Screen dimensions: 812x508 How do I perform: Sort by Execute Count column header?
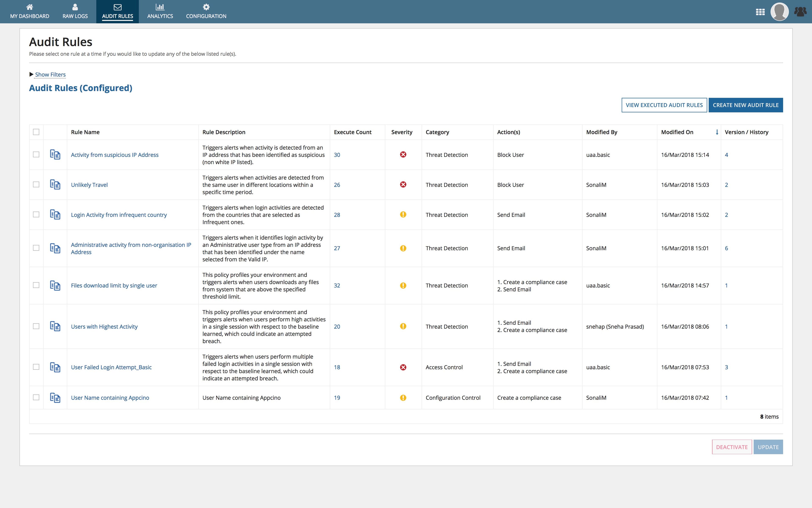(353, 132)
